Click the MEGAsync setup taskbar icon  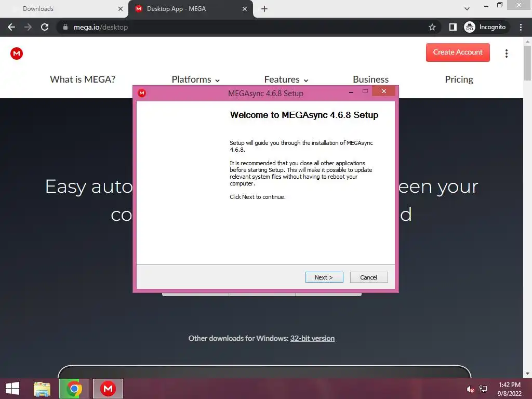pos(108,389)
